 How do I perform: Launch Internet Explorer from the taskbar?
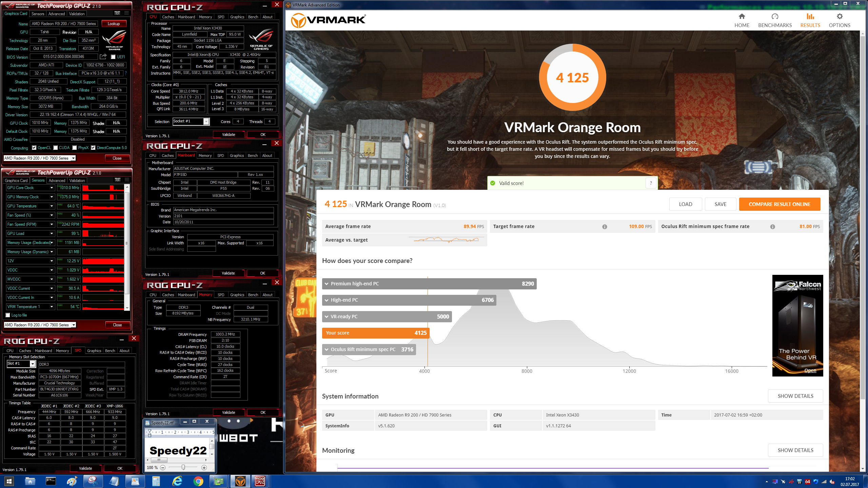tap(177, 481)
